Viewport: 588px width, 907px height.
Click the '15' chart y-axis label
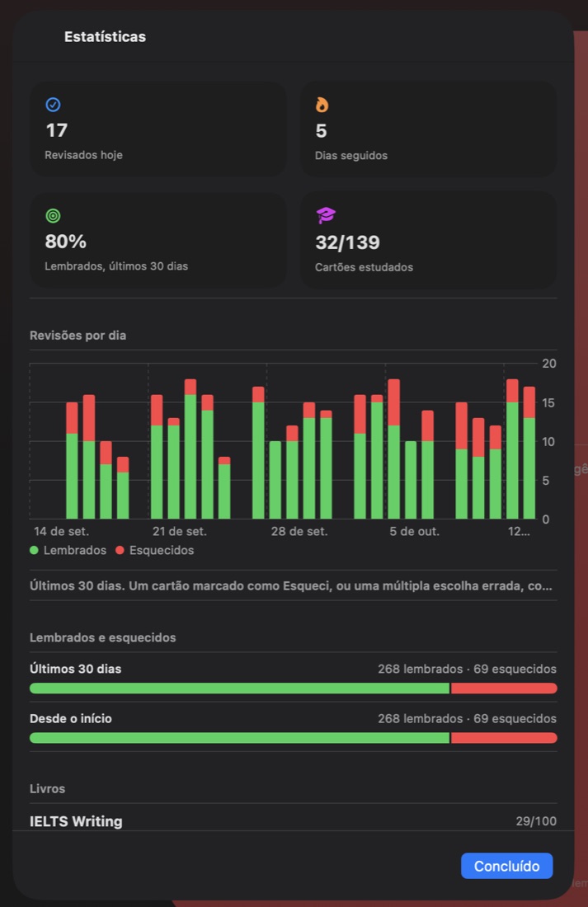point(548,402)
